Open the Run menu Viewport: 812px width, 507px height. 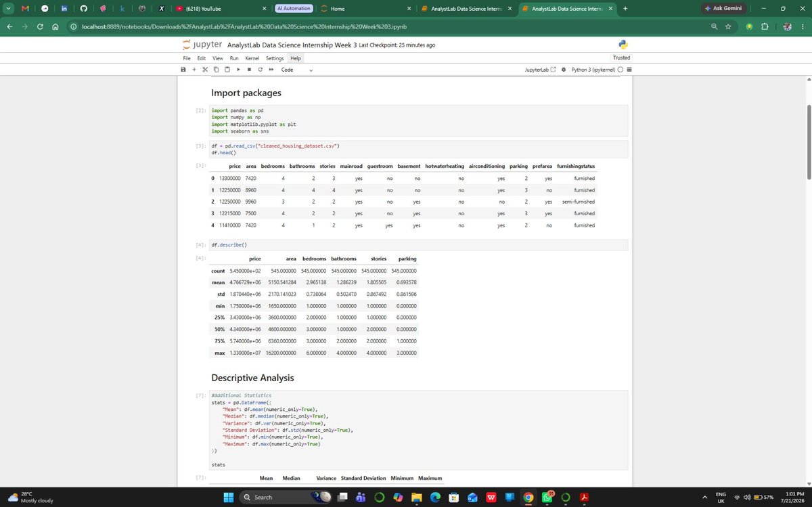[234, 58]
